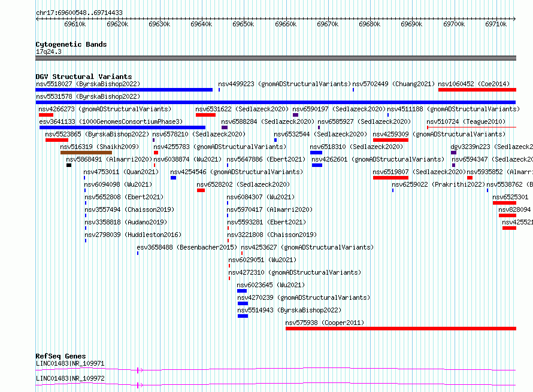The image size is (533, 392).
Task: Click the esv3658488 (Besenbacher2015) label
Action: tap(187, 247)
